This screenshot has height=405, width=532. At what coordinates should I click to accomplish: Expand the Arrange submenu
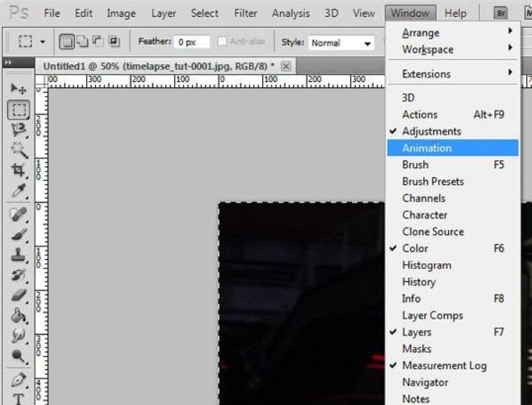coord(453,33)
